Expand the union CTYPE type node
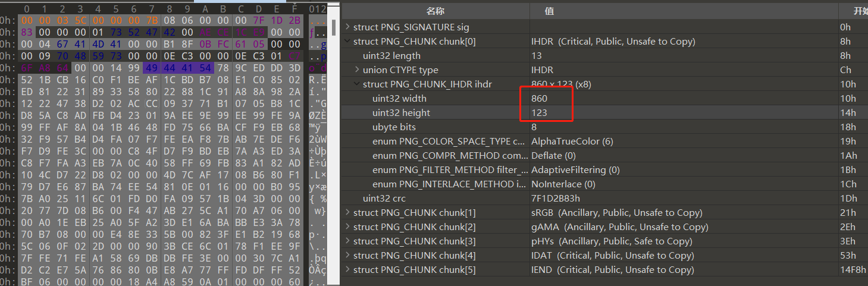Screen dimensions: 868x286 click(357, 70)
